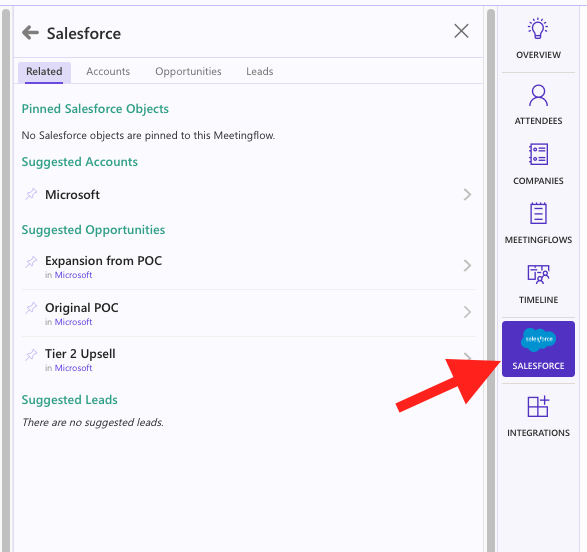Expand the Microsoft account chevron
The width and height of the screenshot is (587, 552).
(x=467, y=195)
